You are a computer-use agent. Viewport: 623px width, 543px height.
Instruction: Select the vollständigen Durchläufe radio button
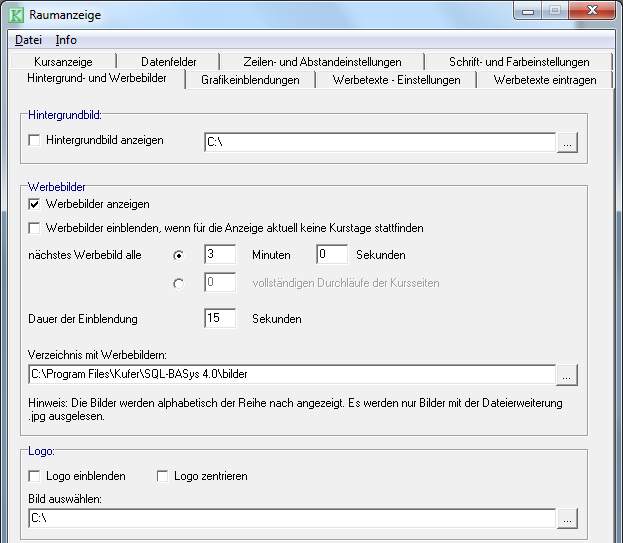[178, 284]
